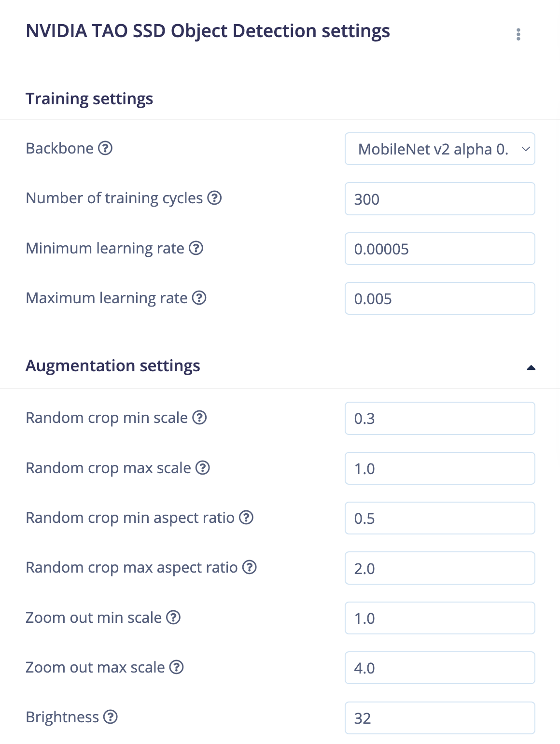Viewport: 560px width, 744px height.
Task: Click help icon beside Random crop min scale
Action: (199, 418)
